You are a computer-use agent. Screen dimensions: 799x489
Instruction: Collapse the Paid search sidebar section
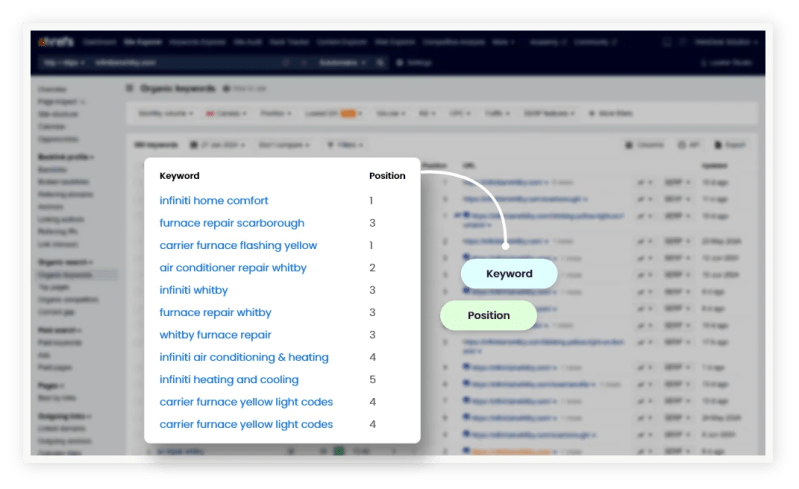(x=59, y=331)
